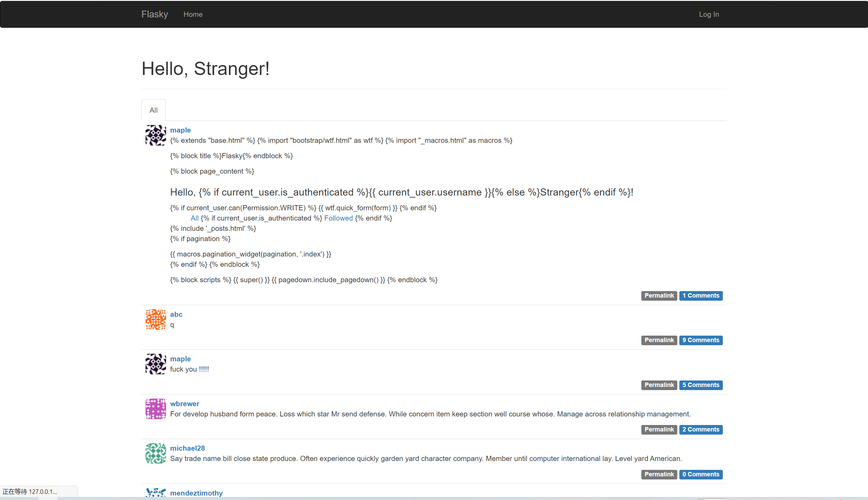Click the Followed link inside maple's post text
Screen dimensions: 868x500
pos(338,218)
